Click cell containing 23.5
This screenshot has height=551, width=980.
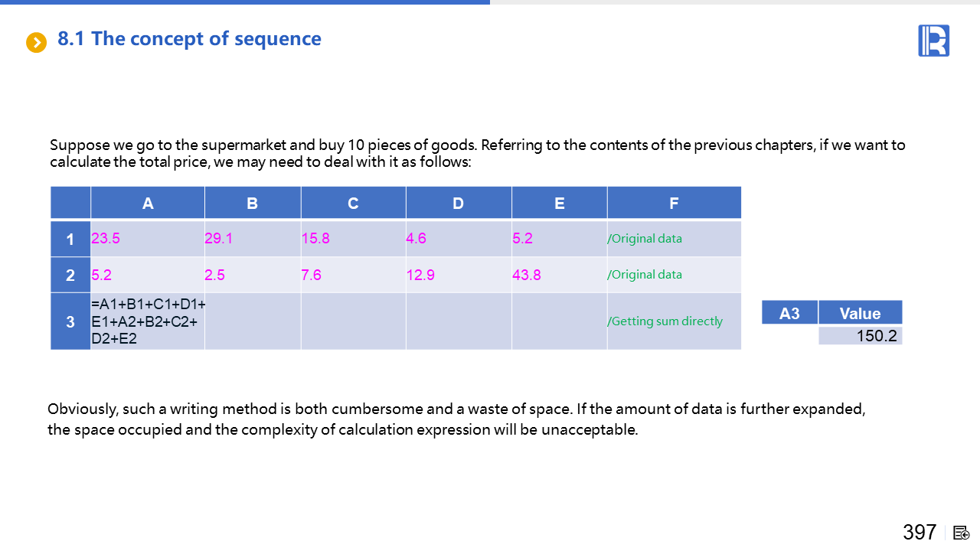[106, 239]
